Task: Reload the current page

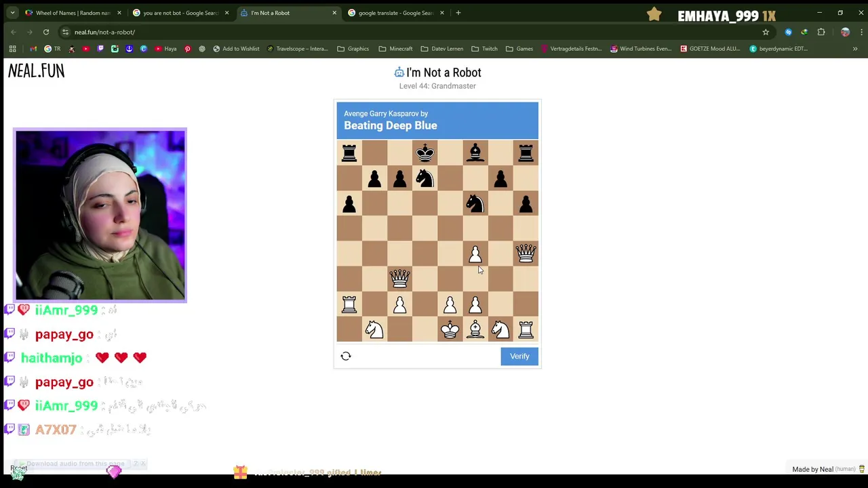Action: click(46, 32)
